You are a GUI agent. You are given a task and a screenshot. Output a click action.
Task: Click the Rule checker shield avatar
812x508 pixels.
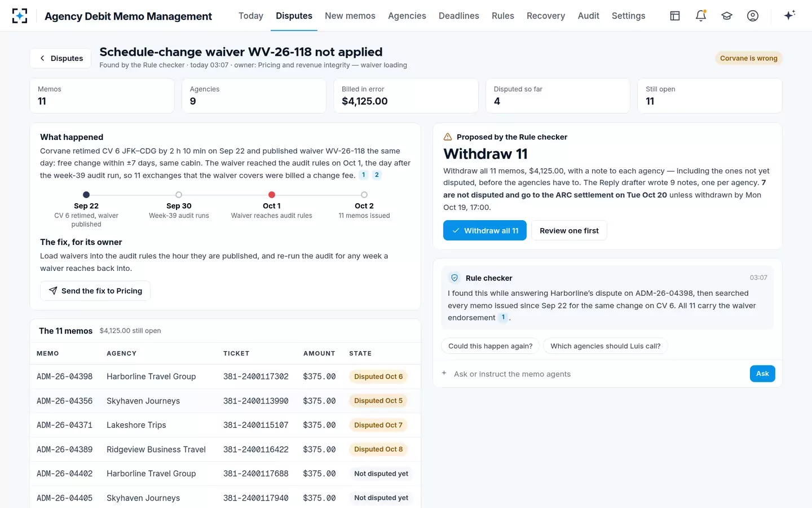click(454, 278)
